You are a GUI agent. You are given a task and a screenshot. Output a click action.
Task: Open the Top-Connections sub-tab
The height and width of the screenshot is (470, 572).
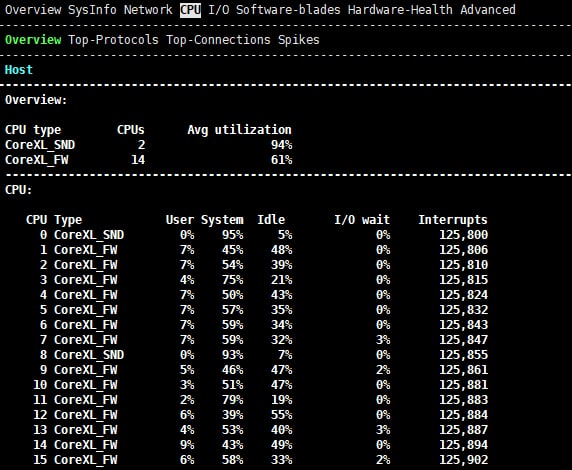coord(218,40)
